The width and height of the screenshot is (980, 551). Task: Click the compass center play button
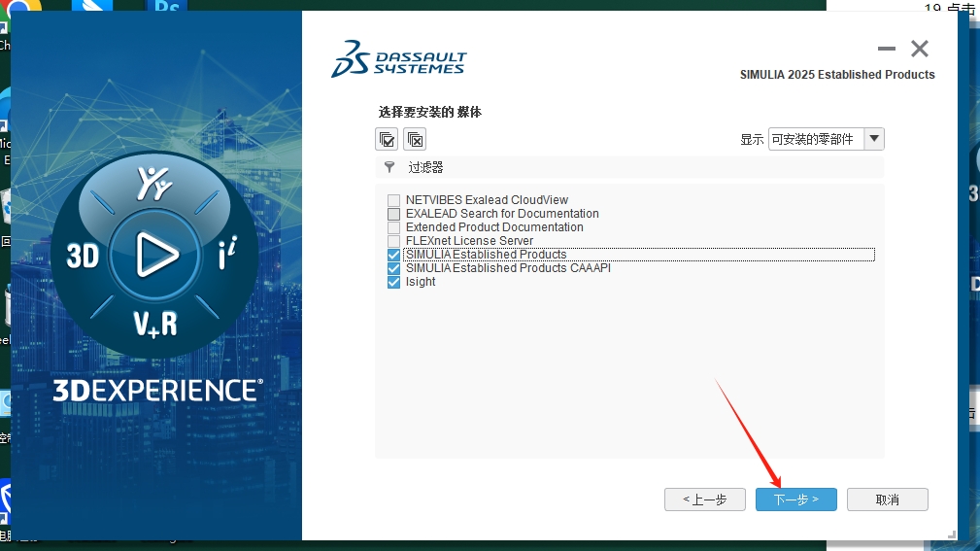[x=155, y=255]
